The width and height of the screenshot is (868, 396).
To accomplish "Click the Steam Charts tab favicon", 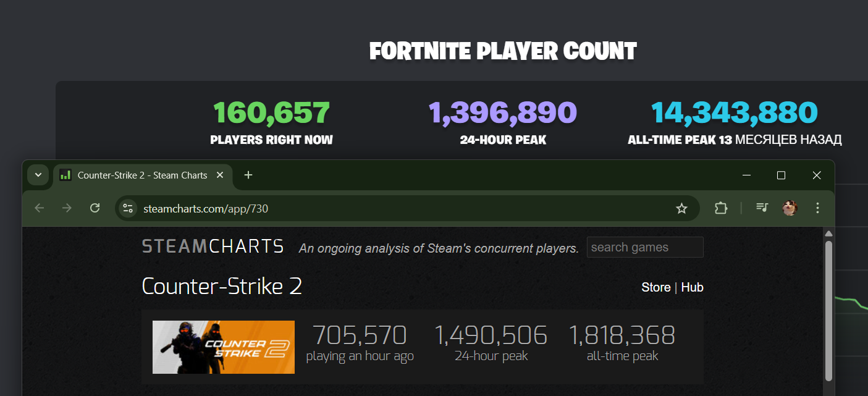I will (x=65, y=175).
